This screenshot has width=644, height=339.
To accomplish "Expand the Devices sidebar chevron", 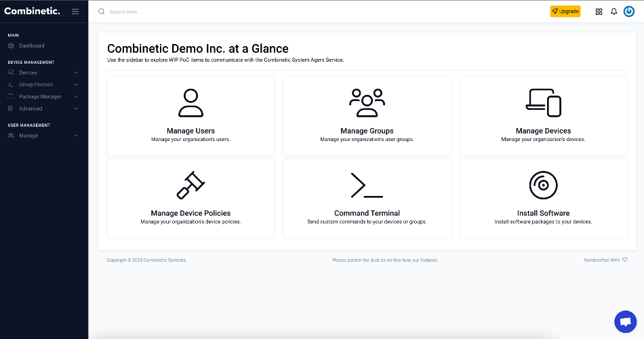I will click(76, 73).
